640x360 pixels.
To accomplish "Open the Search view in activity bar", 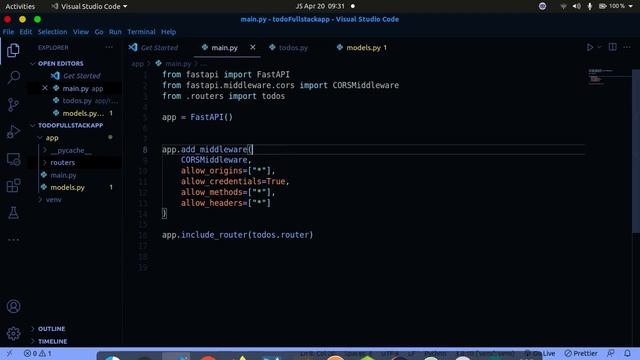I will coord(13,77).
